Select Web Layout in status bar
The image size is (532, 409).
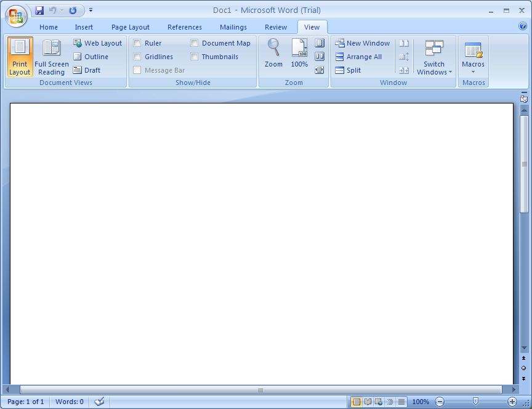point(379,402)
